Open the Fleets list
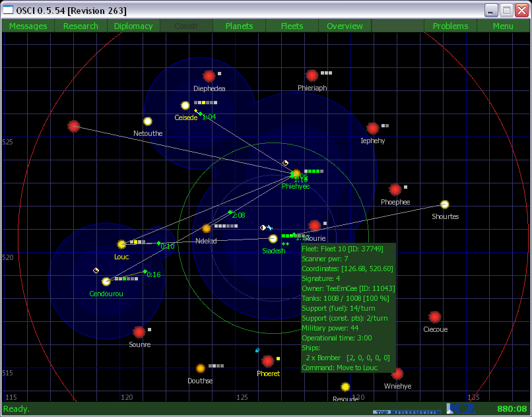Image resolution: width=532 pixels, height=417 pixels. (x=292, y=26)
